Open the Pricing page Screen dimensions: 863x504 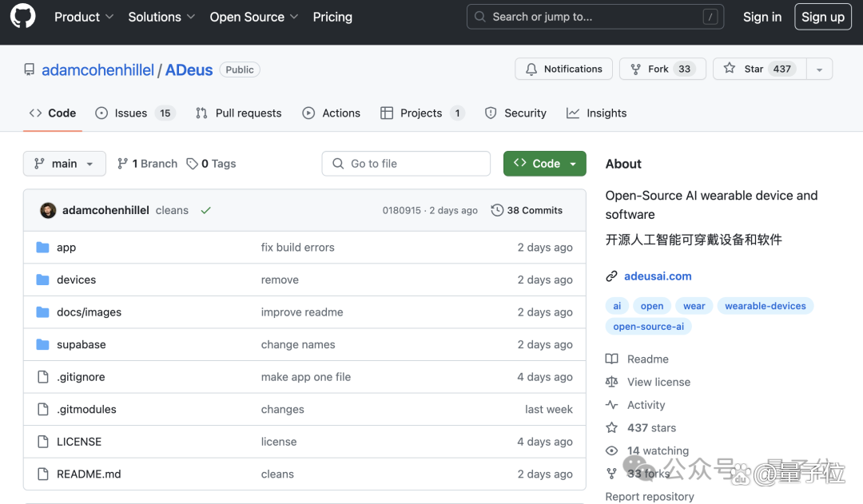332,17
